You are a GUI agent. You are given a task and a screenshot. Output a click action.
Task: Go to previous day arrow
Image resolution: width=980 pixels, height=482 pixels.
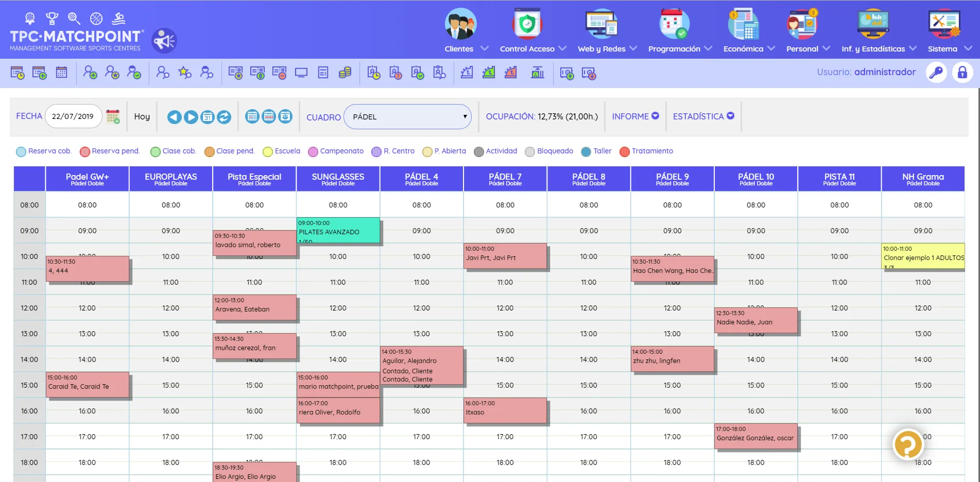pos(175,117)
